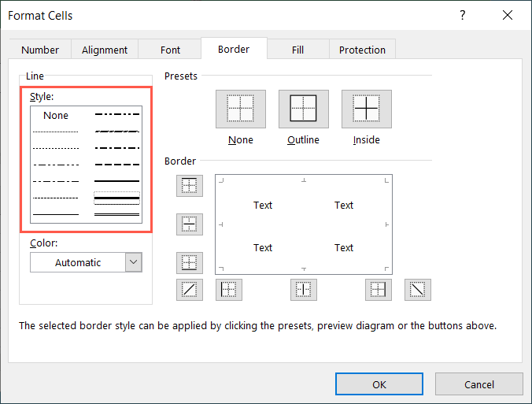
Task: Toggle the inside horizontal border button
Action: 190,224
